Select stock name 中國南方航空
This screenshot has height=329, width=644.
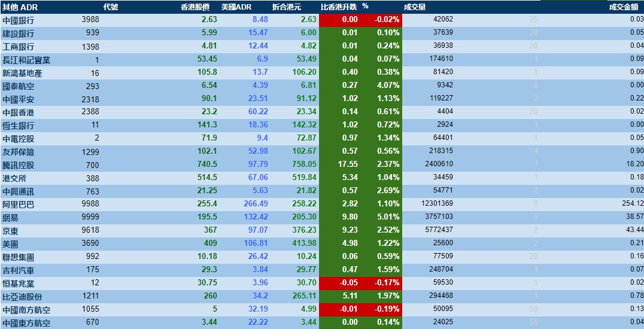coord(26,310)
